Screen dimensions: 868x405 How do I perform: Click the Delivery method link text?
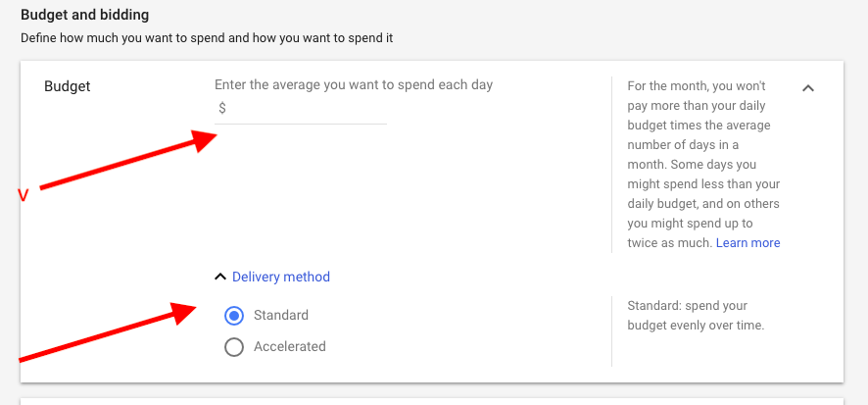[x=280, y=277]
